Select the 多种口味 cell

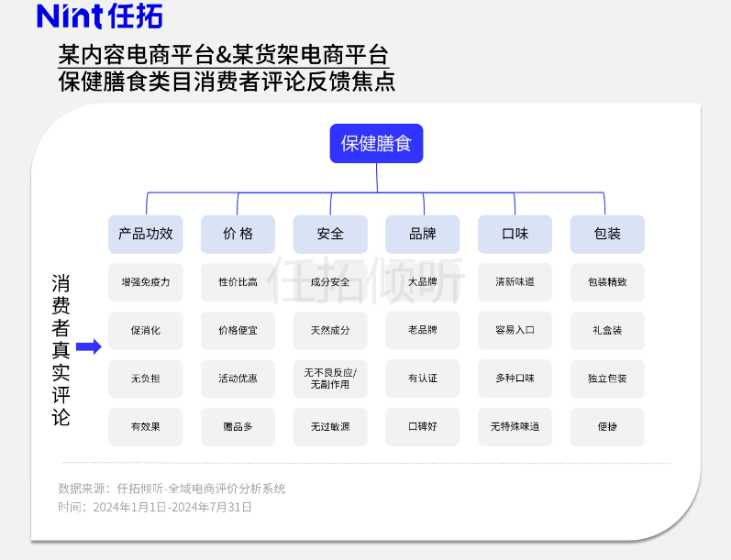(x=515, y=379)
